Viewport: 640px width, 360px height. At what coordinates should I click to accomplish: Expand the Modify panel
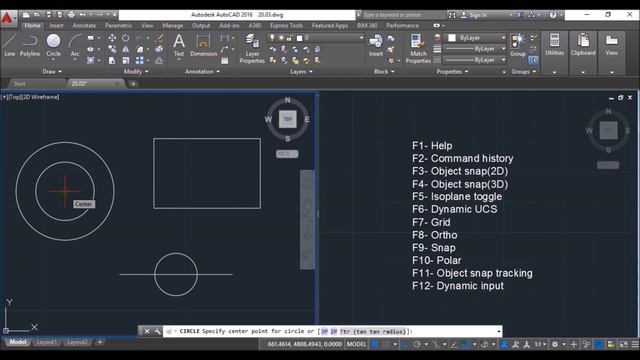[x=136, y=71]
